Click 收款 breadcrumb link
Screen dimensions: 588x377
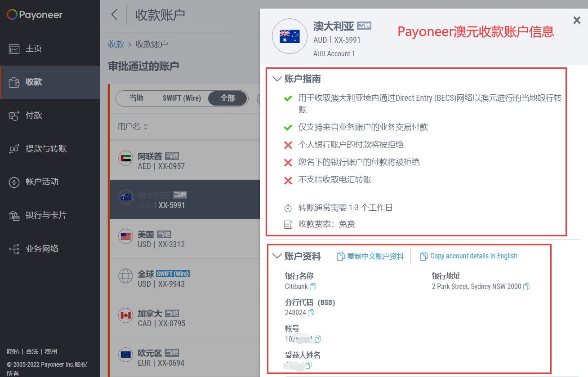[x=116, y=44]
